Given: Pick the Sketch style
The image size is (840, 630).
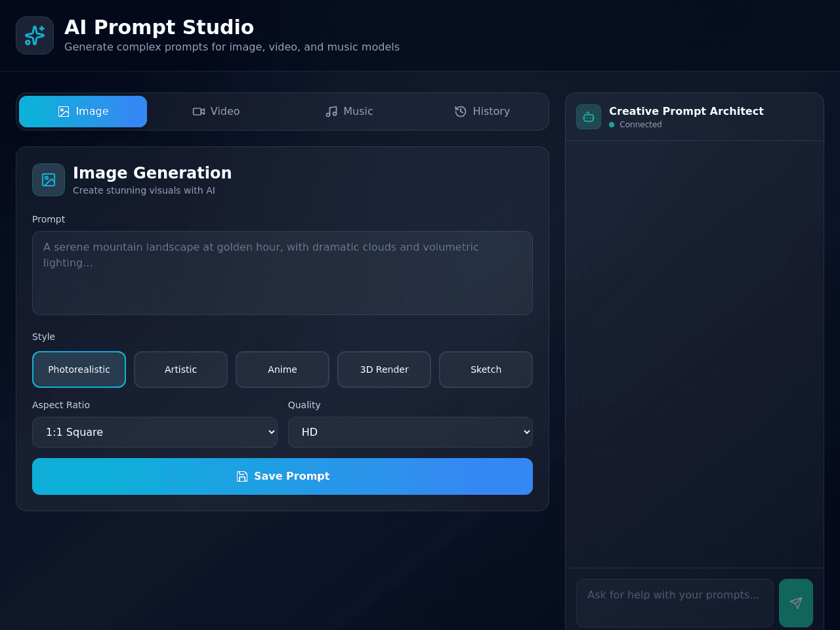Looking at the screenshot, I should tap(486, 369).
